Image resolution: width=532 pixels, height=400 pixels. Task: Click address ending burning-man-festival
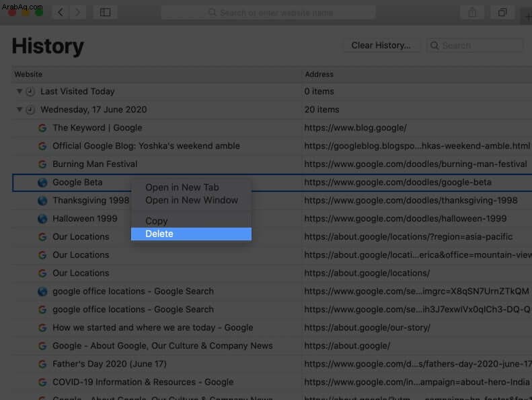coord(415,164)
